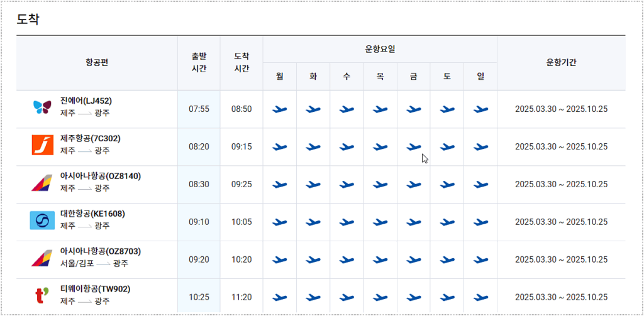
Task: Click Monday plane icon for LJ452
Action: [279, 109]
